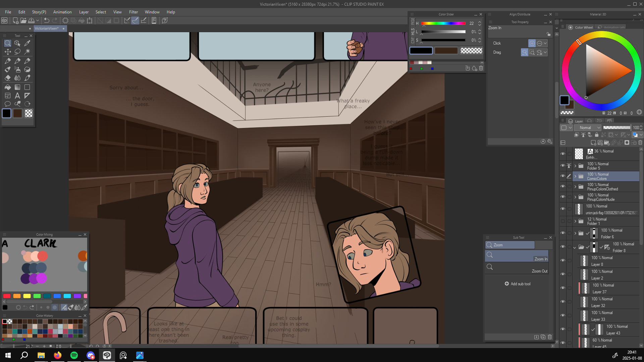Open the Filter menu

tap(133, 12)
